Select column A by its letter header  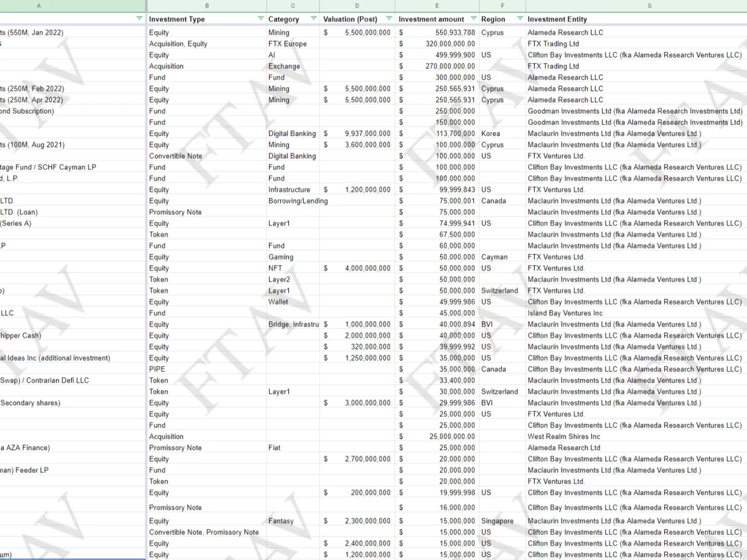pos(39,6)
